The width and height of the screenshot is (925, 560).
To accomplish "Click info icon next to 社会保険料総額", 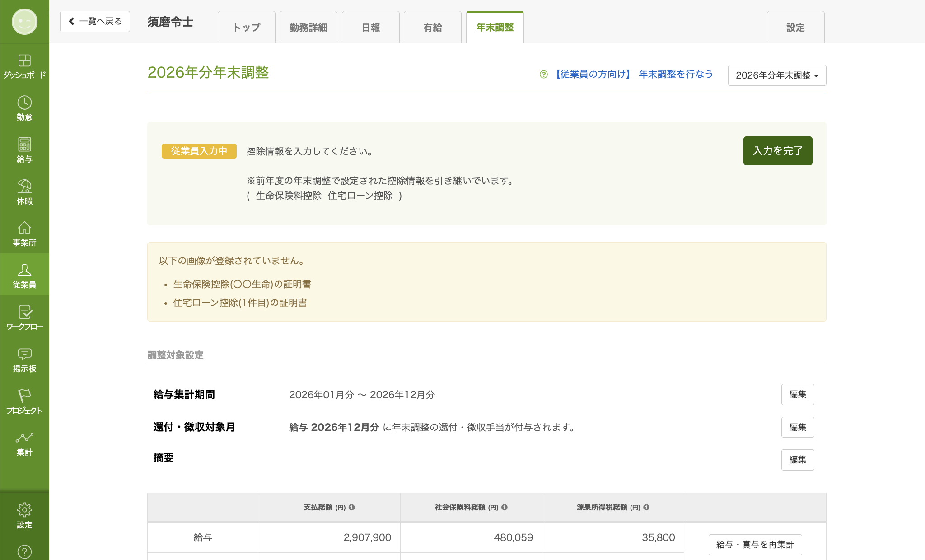I will pos(505,507).
